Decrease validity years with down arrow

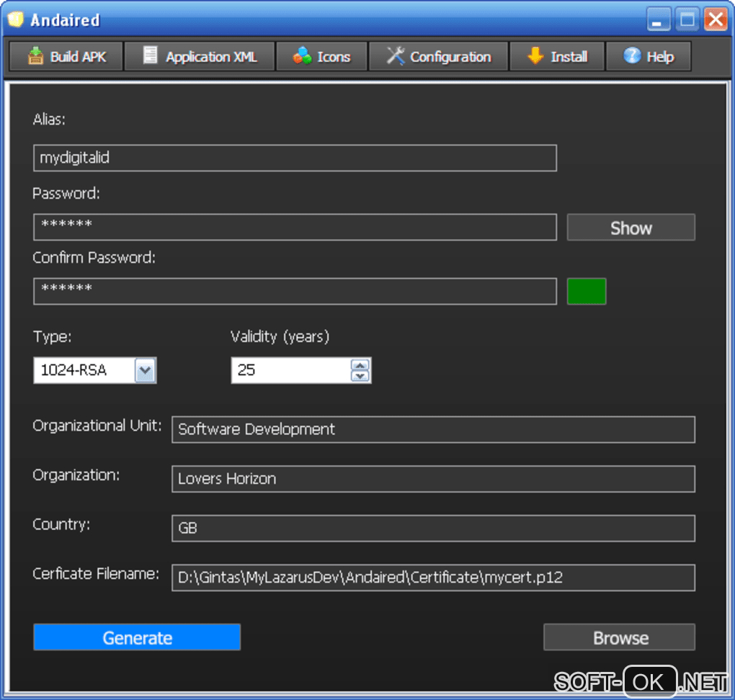(x=360, y=376)
